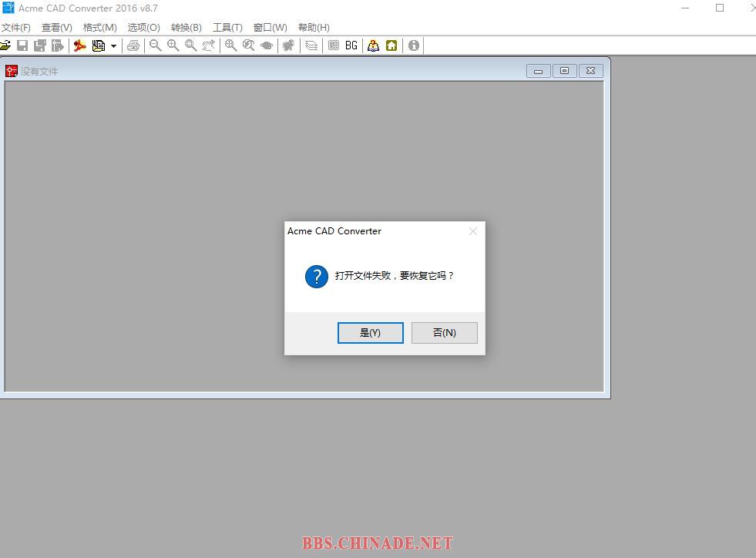Click the open file folder icon

(x=5, y=45)
